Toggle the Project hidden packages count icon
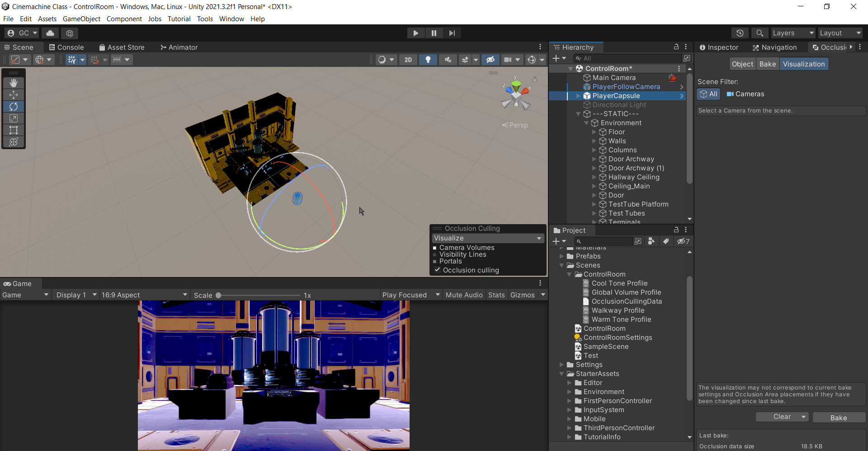The height and width of the screenshot is (451, 868). [683, 241]
